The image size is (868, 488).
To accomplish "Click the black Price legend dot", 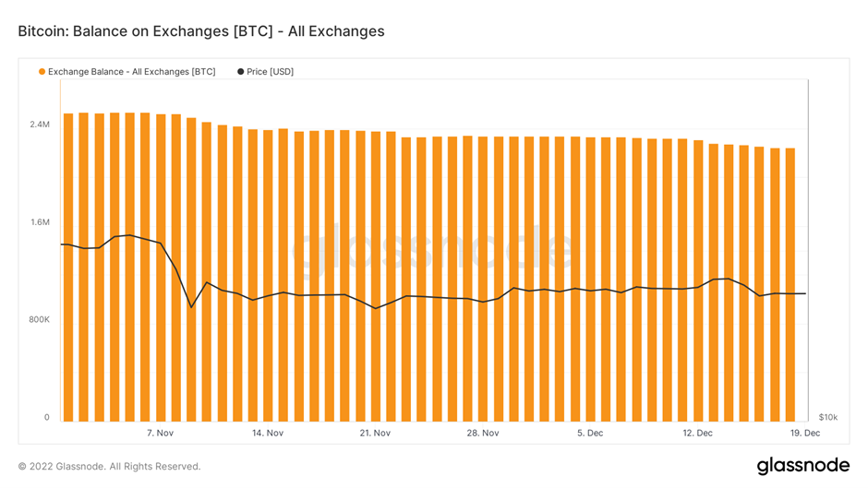I will tap(241, 72).
